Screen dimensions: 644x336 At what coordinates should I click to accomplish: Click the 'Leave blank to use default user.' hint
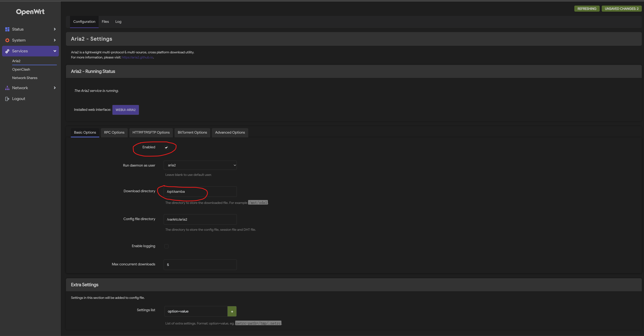pos(189,175)
